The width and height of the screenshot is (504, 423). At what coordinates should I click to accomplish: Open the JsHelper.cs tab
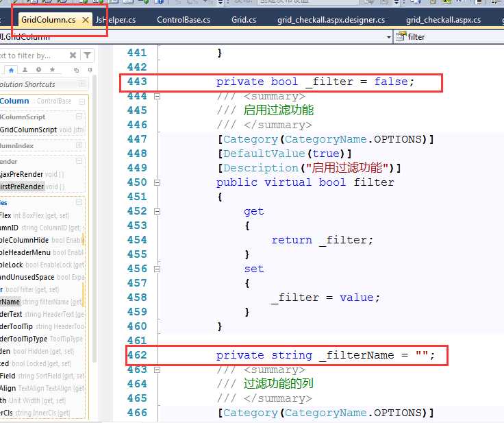click(116, 20)
